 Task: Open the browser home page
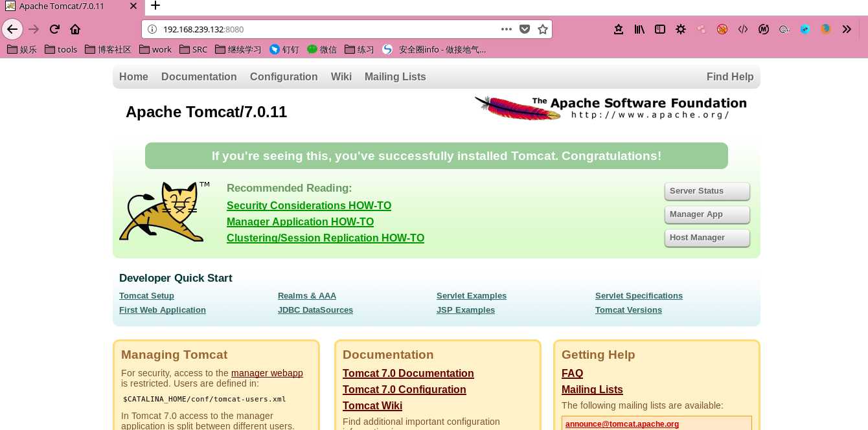tap(75, 29)
